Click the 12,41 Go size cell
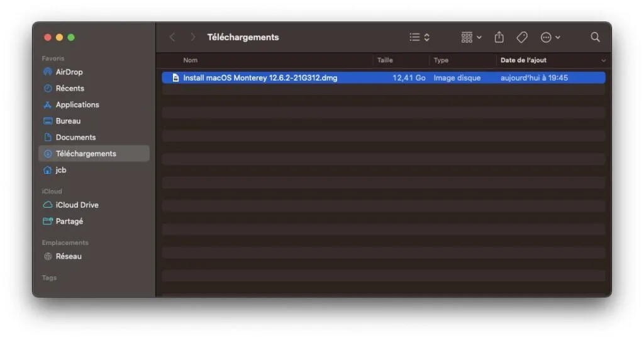Viewport: 644px width, 340px height. pos(409,77)
